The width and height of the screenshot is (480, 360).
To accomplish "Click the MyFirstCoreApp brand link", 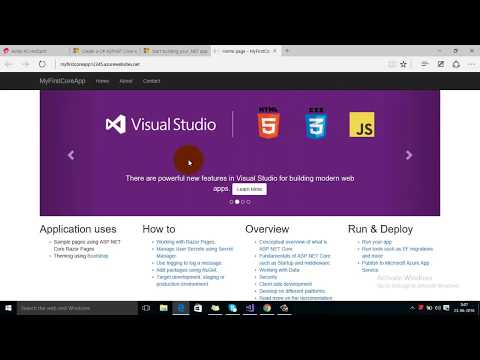I will coord(62,81).
